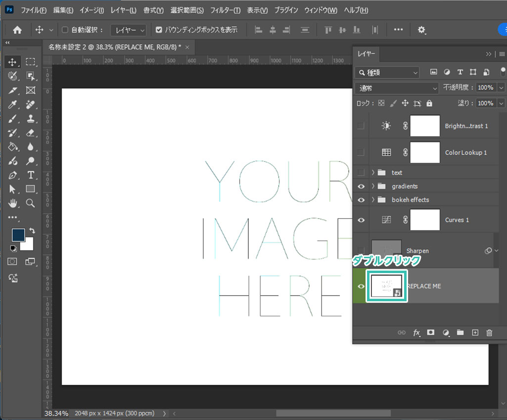Select the Hand tool
This screenshot has width=507, height=420.
[12, 203]
